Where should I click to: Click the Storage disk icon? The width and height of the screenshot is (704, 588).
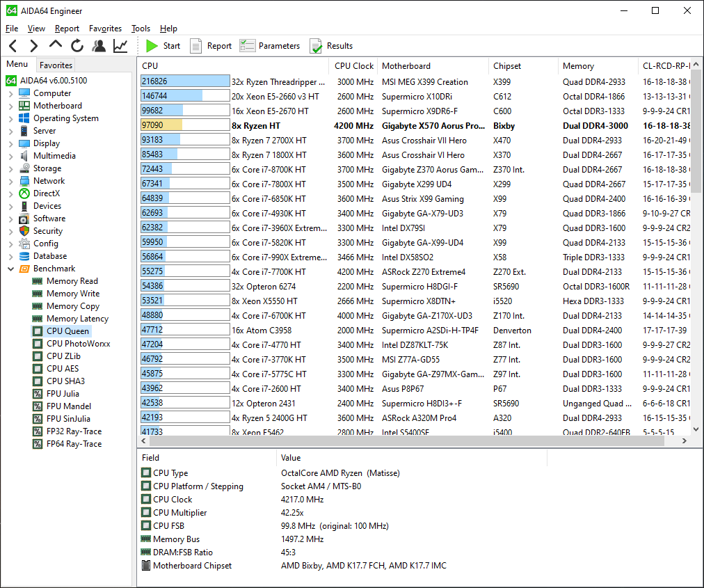coord(24,168)
